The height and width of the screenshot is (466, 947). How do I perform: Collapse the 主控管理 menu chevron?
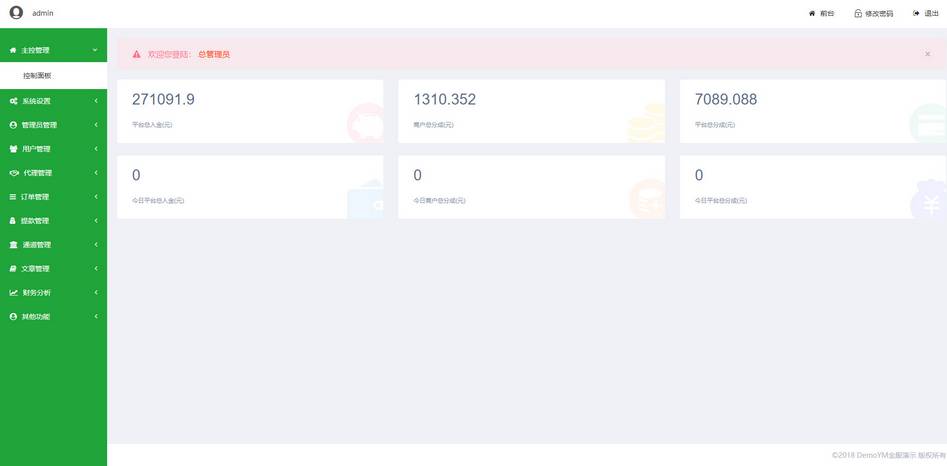click(x=95, y=50)
